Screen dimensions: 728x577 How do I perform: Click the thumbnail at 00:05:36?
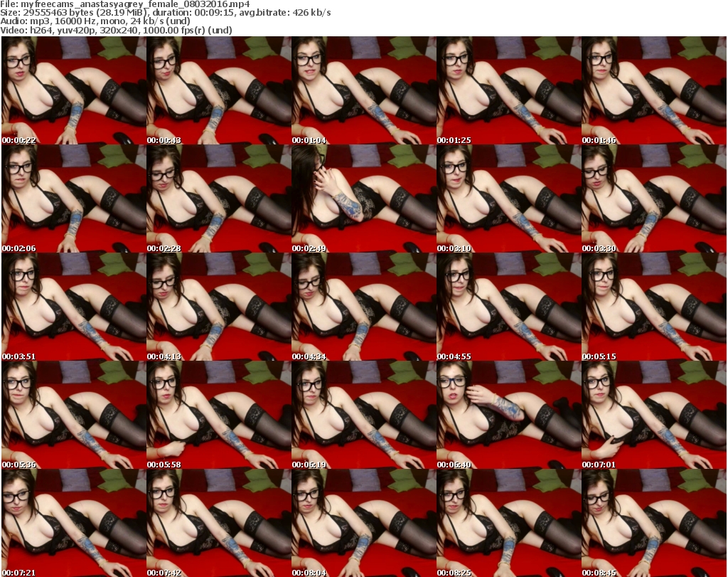(x=73, y=415)
